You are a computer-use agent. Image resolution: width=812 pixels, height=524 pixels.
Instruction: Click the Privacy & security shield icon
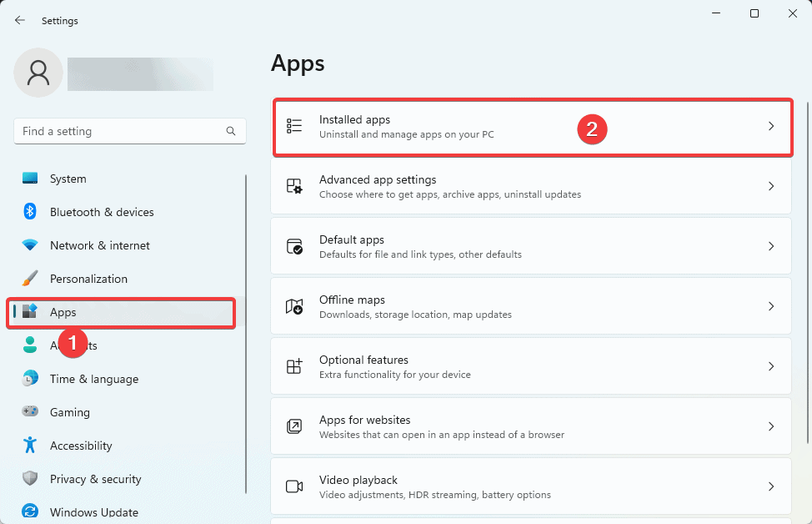pos(30,478)
